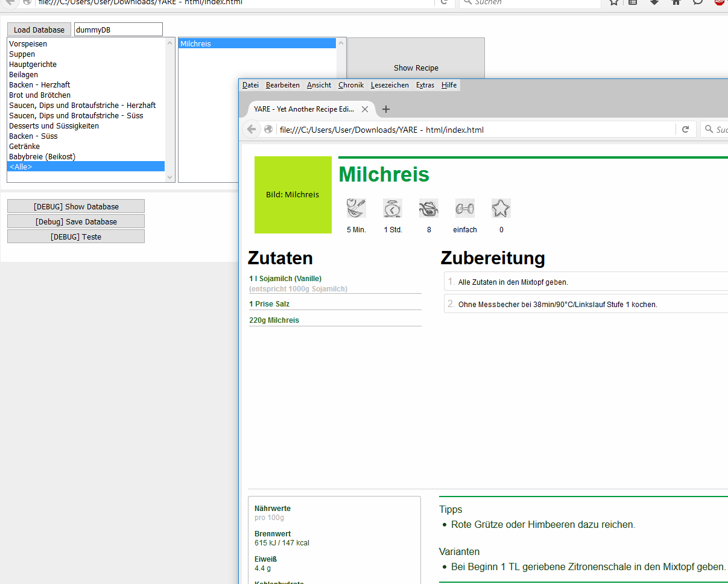
Task: Select Saucen, Dips und Brotaufstriche - Herzhaft
Action: coord(86,106)
